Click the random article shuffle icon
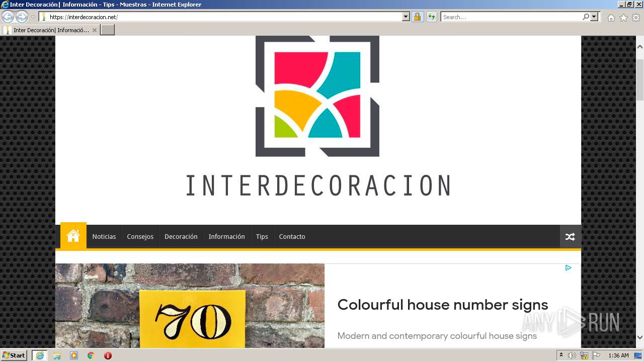644x362 pixels. (570, 237)
